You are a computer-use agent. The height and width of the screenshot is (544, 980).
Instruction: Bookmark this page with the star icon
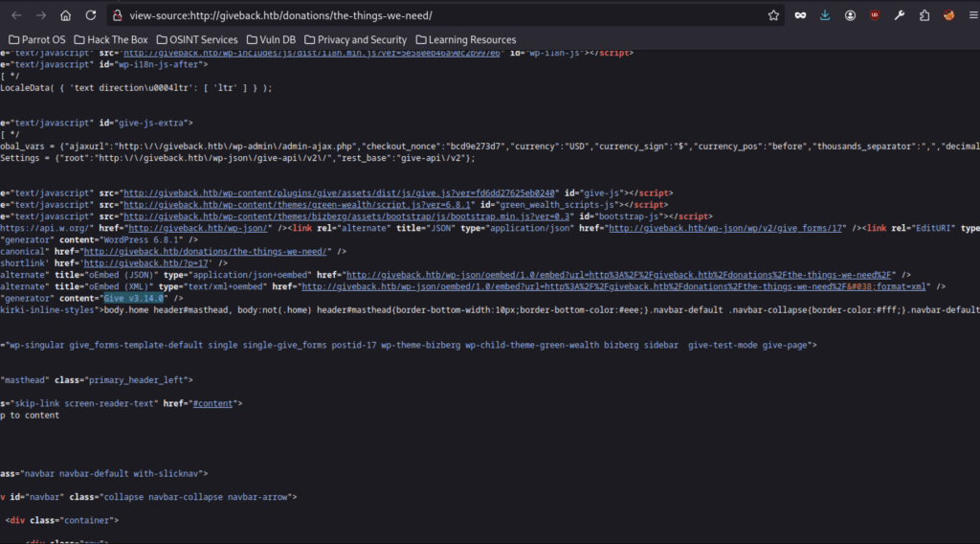click(773, 15)
